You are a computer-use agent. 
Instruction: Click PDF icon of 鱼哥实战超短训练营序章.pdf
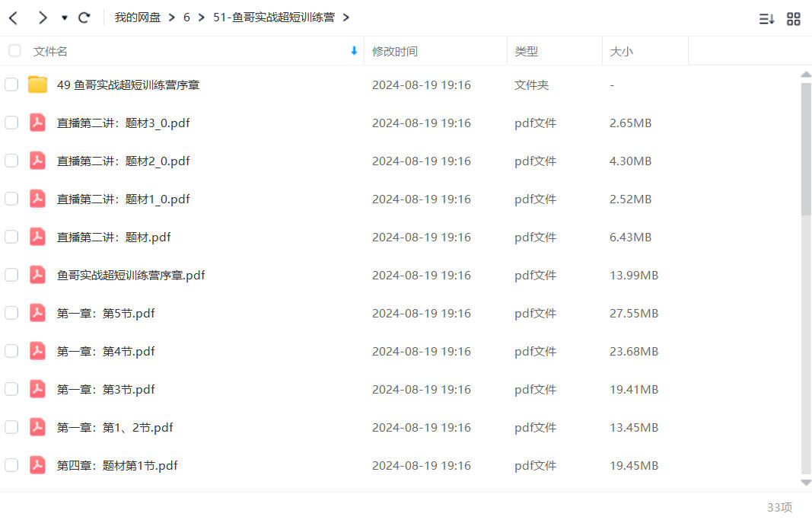(37, 275)
